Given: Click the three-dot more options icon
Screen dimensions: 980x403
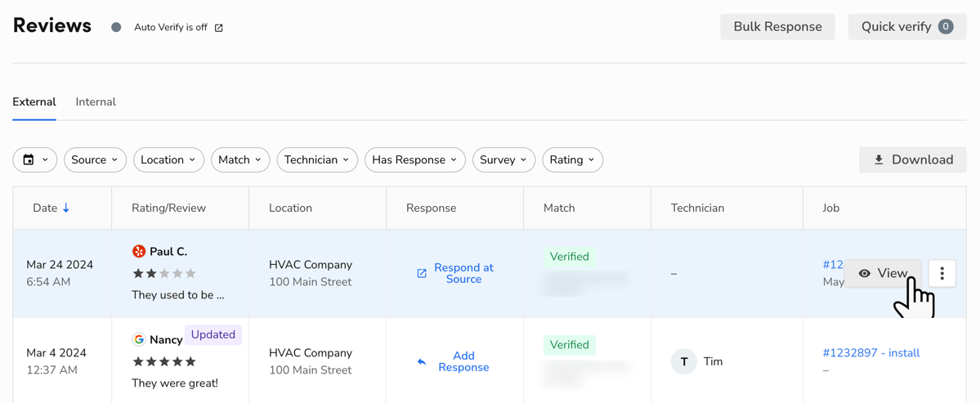Looking at the screenshot, I should 942,274.
